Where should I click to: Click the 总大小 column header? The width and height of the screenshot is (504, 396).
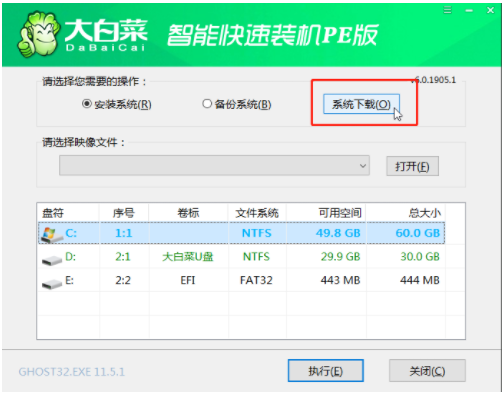coord(425,213)
